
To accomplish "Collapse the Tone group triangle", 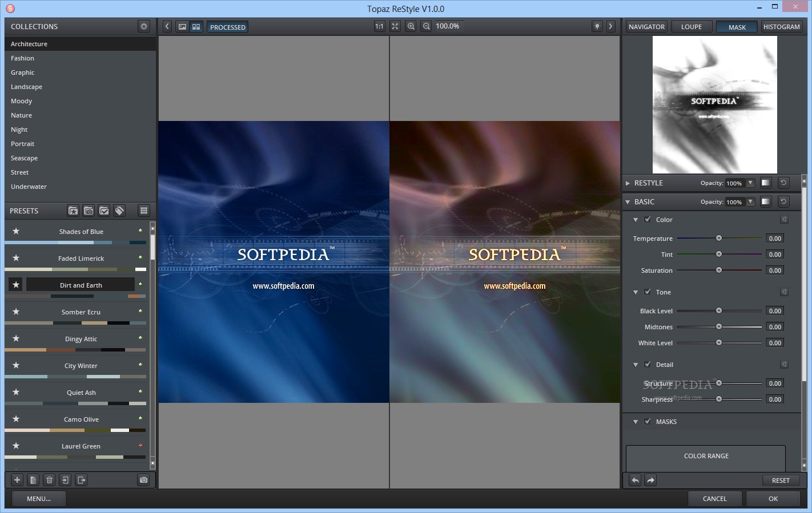I will pyautogui.click(x=636, y=292).
